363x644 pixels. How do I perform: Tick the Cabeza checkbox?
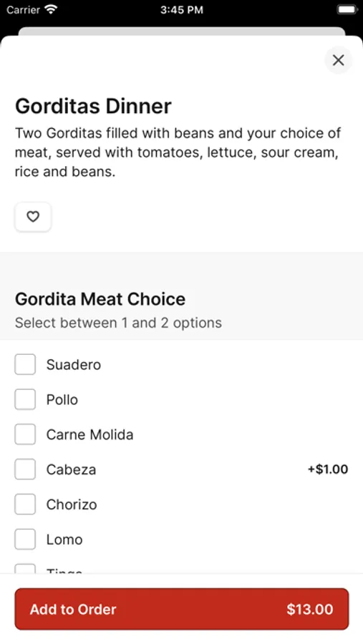25,469
